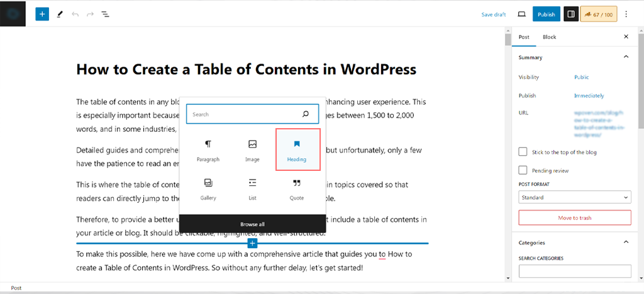Insert a Quote block
Image resolution: width=644 pixels, height=294 pixels.
click(x=297, y=189)
